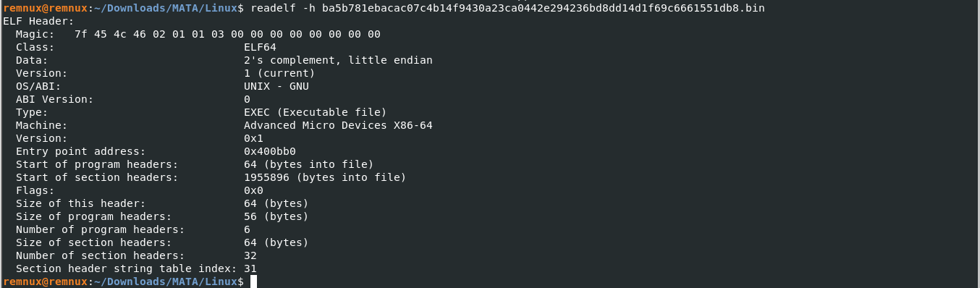Click the Magic bytes hex sequence

click(x=227, y=34)
